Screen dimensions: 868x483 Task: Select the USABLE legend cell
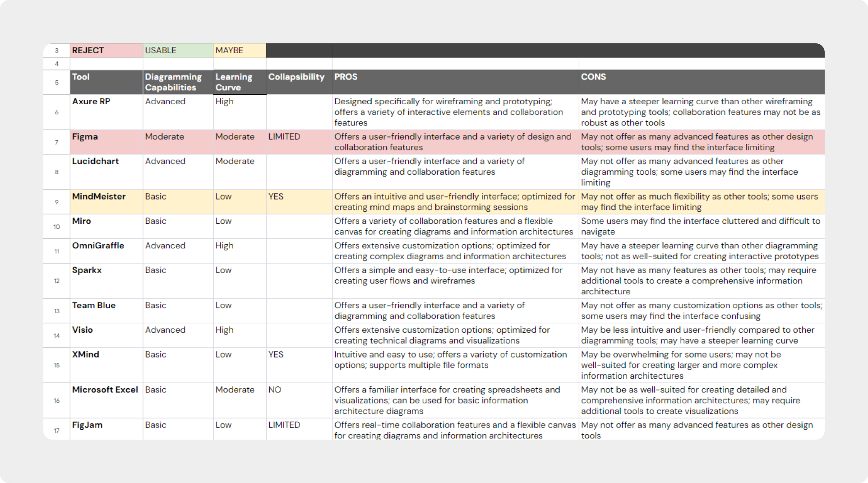click(x=178, y=51)
